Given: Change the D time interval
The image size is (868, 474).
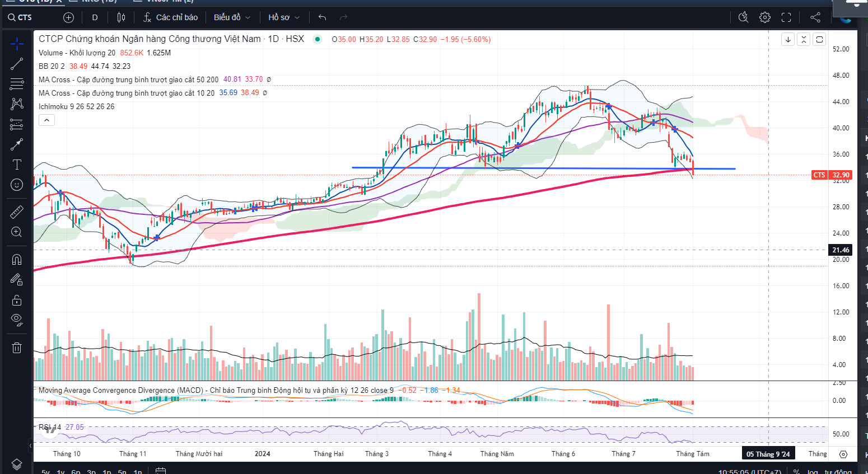Looking at the screenshot, I should pyautogui.click(x=95, y=17).
